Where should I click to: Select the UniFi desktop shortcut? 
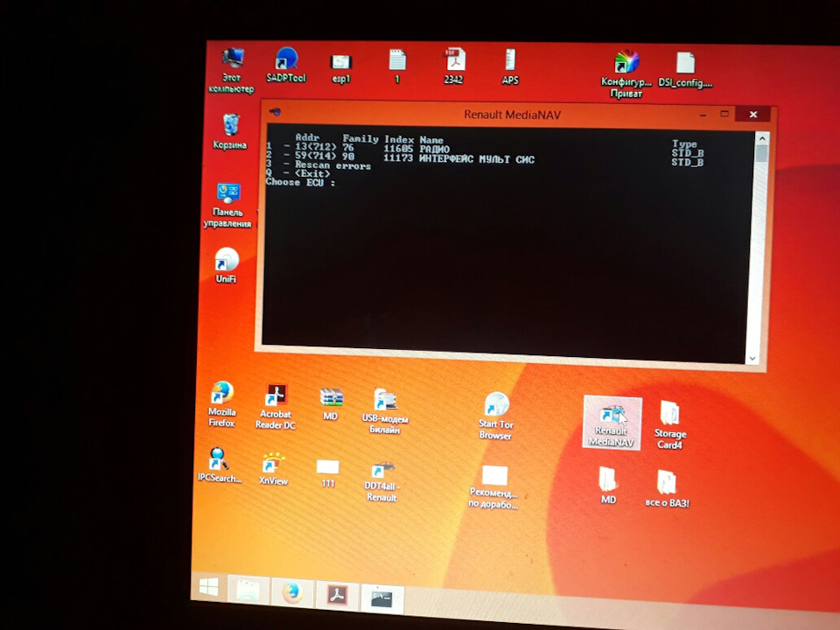pyautogui.click(x=226, y=262)
